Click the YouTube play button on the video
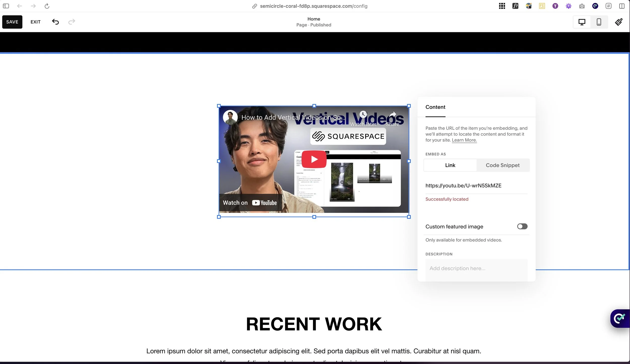The height and width of the screenshot is (364, 630). point(314,159)
